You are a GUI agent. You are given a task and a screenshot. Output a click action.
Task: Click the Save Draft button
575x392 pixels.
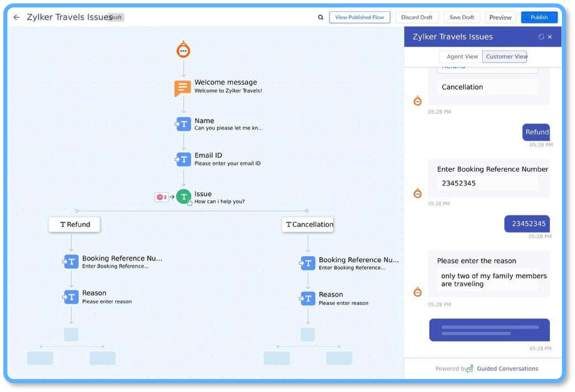click(x=461, y=17)
